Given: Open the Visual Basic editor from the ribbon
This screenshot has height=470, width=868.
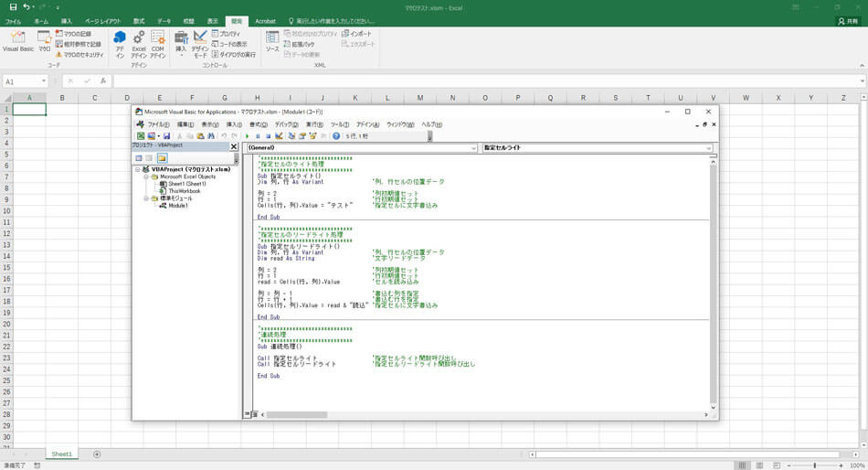Looking at the screenshot, I should click(18, 41).
